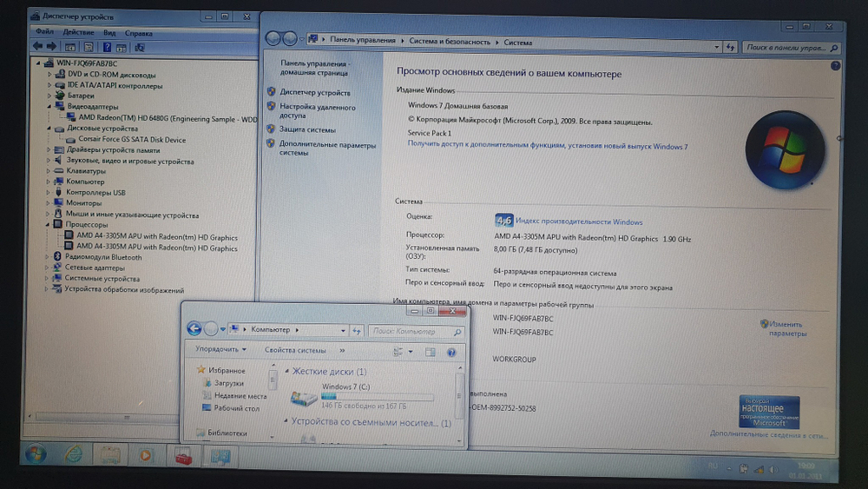This screenshot has width=868, height=489.
Task: Open Windows Explorer from the taskbar
Action: pos(110,455)
